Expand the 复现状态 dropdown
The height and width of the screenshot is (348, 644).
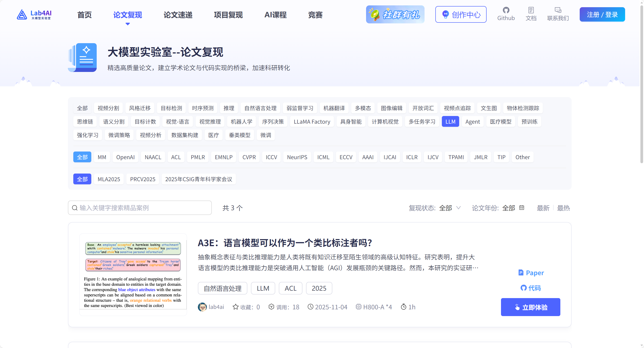point(450,208)
